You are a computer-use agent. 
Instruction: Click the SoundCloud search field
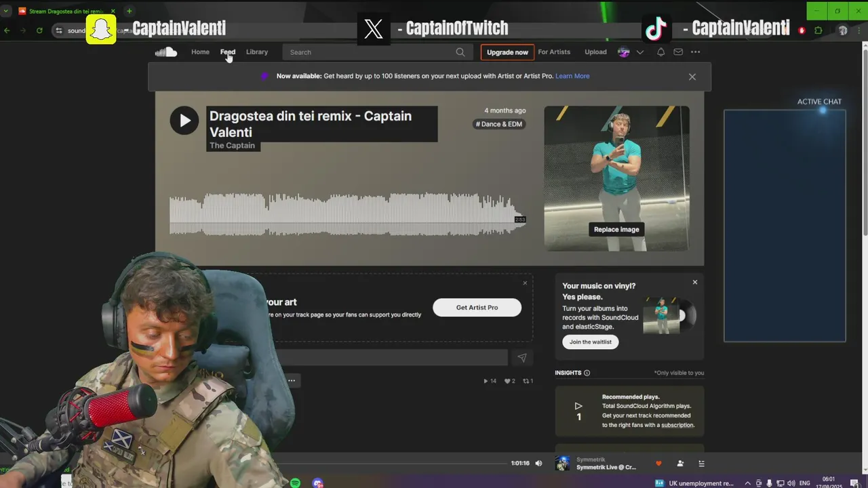[x=377, y=52]
